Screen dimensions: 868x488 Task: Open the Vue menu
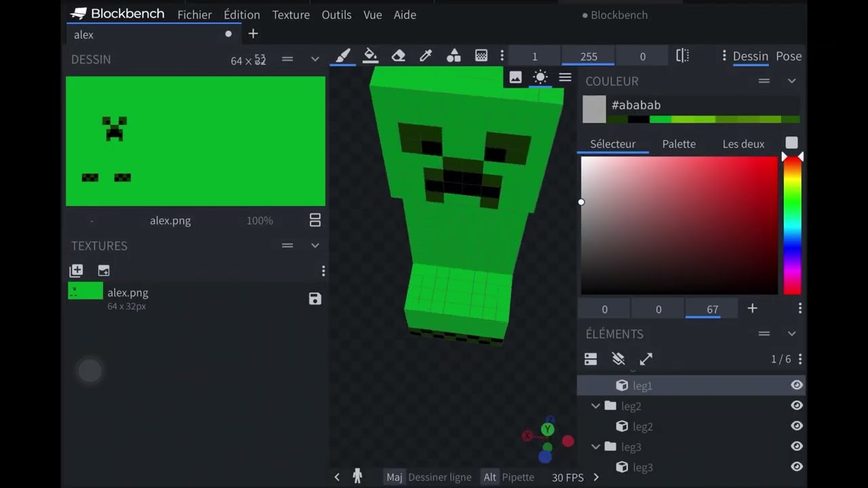click(372, 14)
